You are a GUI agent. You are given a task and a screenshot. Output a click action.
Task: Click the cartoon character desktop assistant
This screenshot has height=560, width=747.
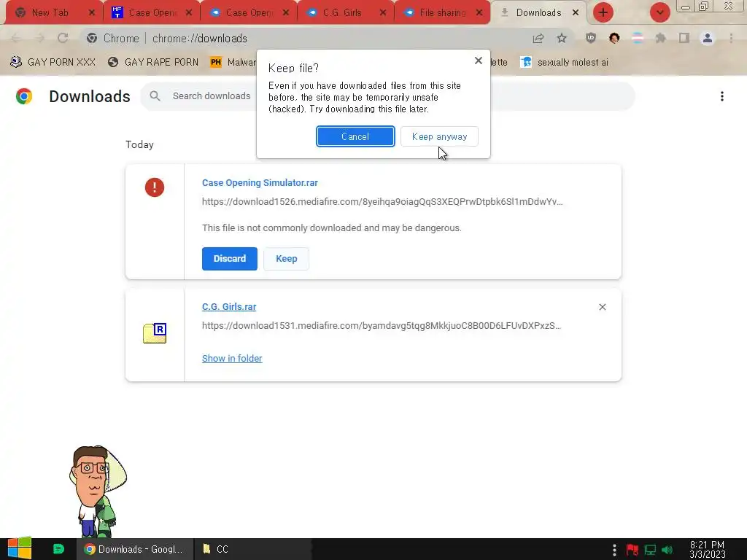pos(98,491)
